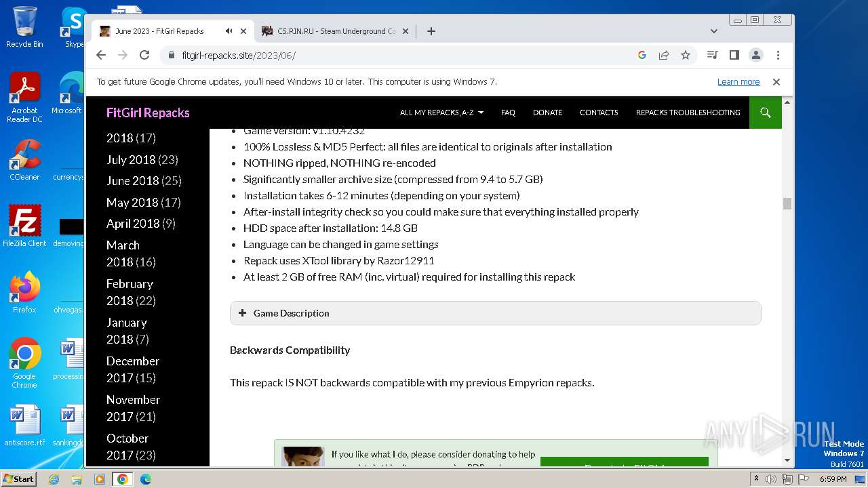The width and height of the screenshot is (868, 488).
Task: Show hidden tray icons arrow
Action: 756,479
